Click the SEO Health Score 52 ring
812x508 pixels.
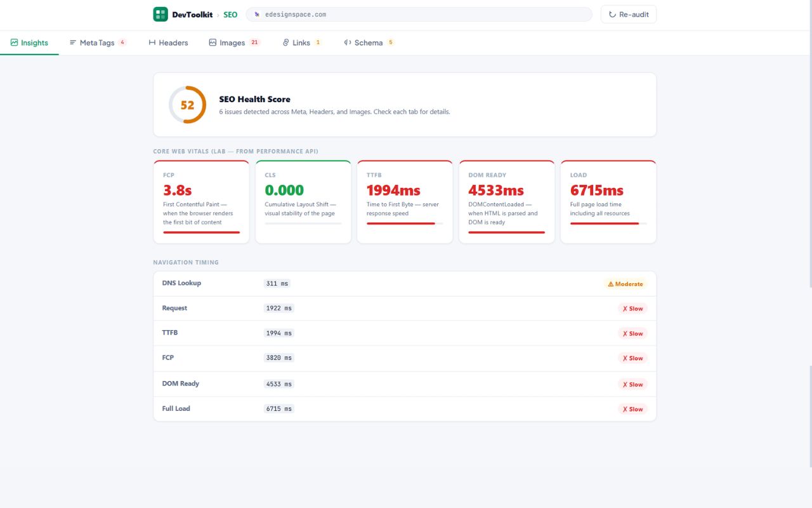(187, 105)
